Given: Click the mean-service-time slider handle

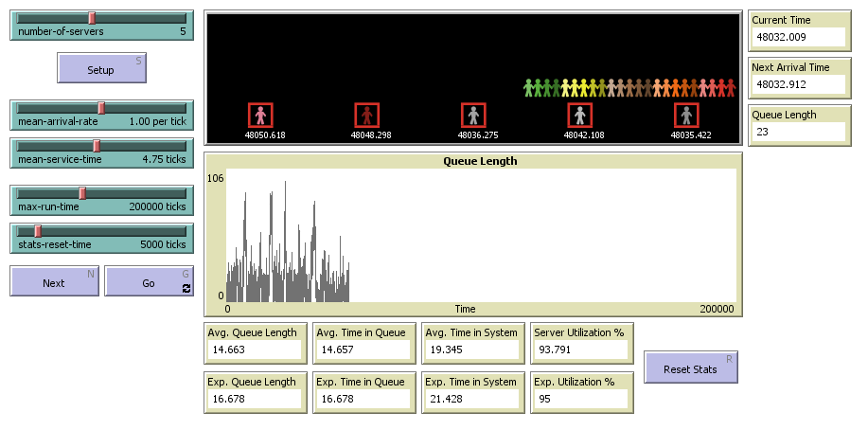Looking at the screenshot, I should click(x=97, y=146).
